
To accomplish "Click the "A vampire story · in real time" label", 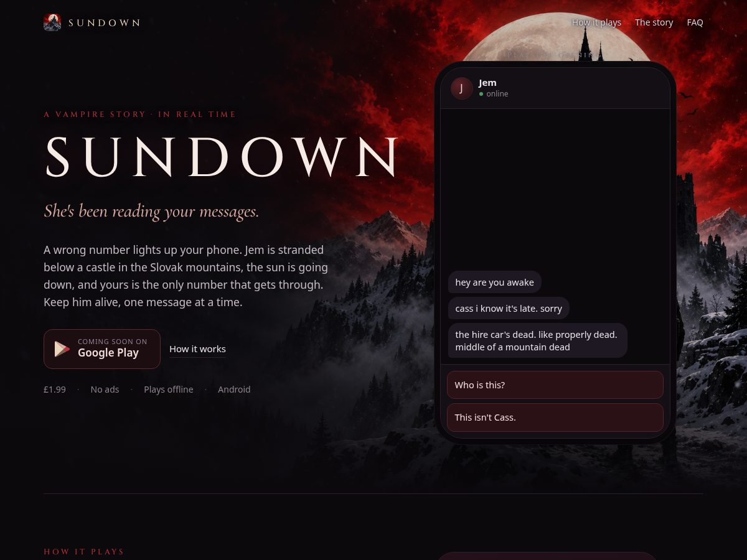I will point(140,114).
